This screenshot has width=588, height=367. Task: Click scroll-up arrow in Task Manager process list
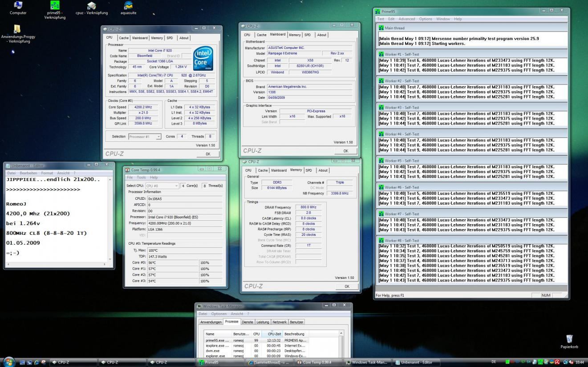(x=341, y=334)
